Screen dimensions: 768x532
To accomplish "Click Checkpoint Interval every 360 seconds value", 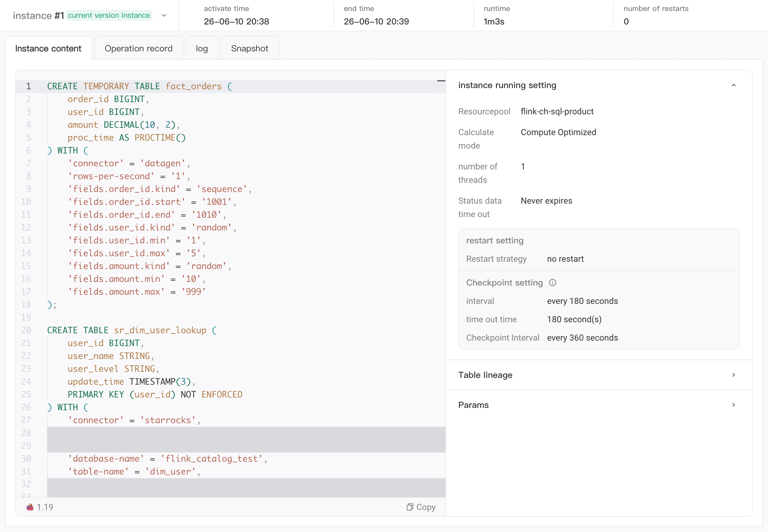I will 582,338.
